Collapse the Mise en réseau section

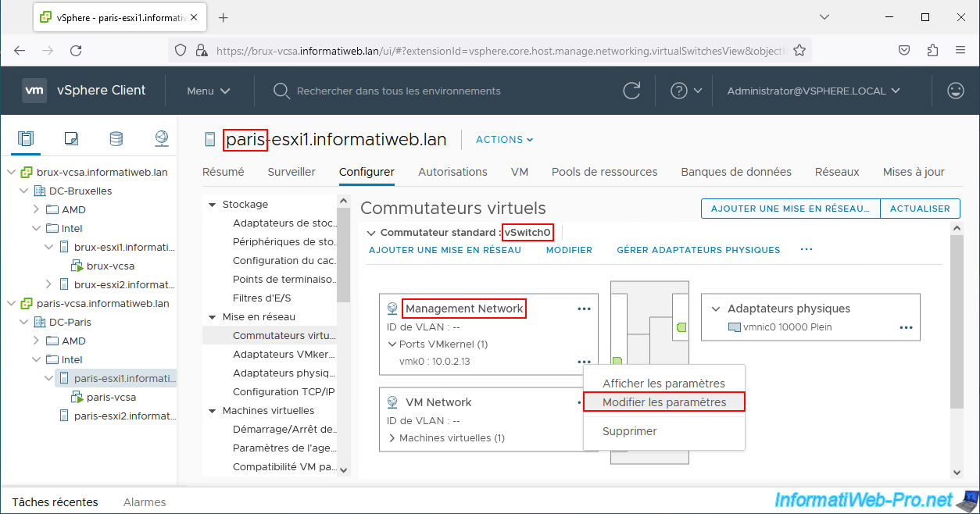[212, 317]
